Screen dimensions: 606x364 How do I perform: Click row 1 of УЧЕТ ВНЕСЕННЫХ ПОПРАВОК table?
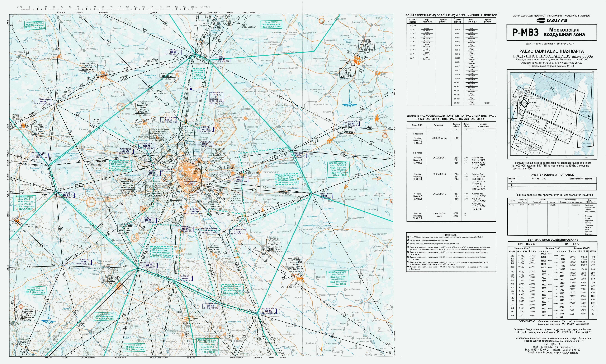tap(552, 182)
